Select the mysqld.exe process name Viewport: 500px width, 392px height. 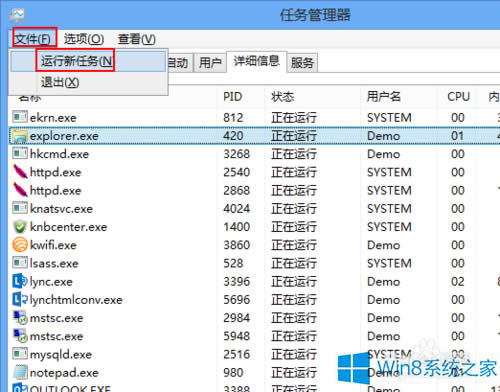(61, 355)
